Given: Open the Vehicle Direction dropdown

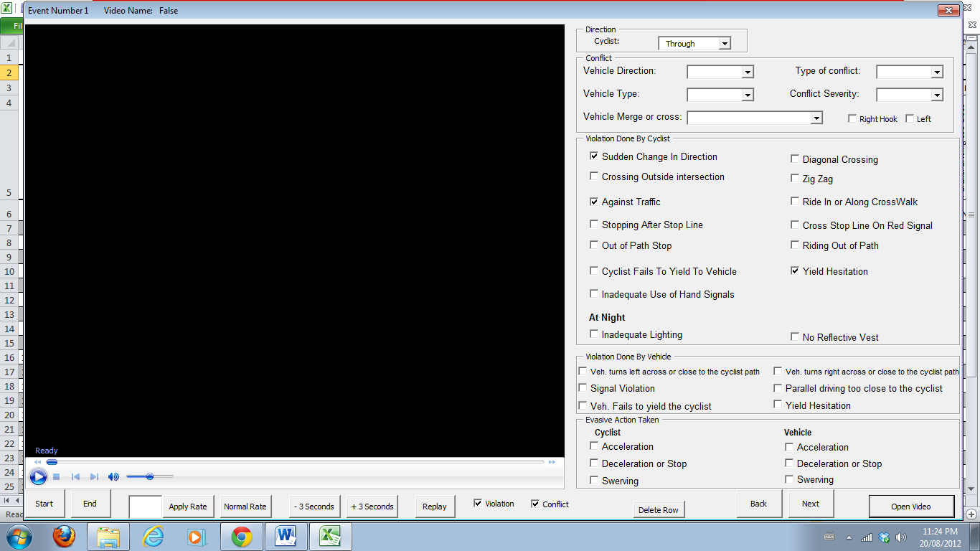Looking at the screenshot, I should pyautogui.click(x=748, y=72).
